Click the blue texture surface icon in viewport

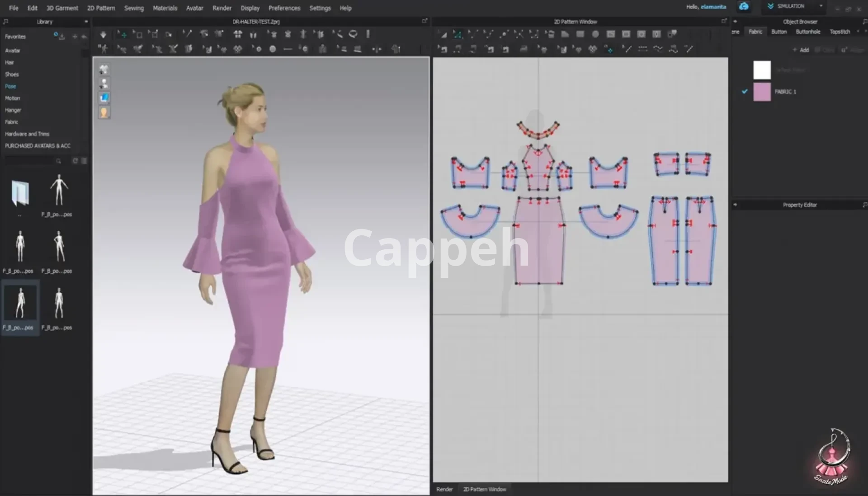click(104, 98)
